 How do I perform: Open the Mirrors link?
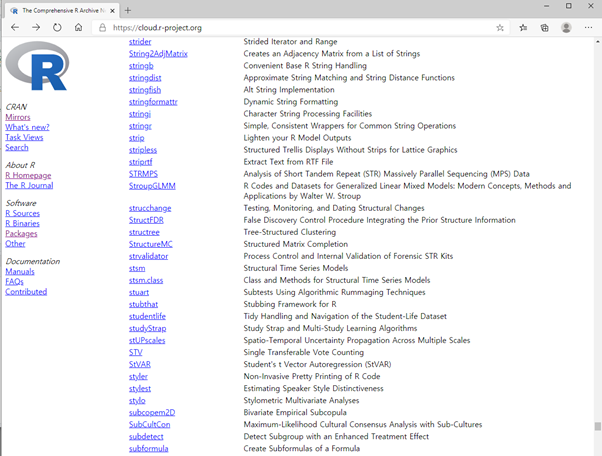(x=18, y=117)
